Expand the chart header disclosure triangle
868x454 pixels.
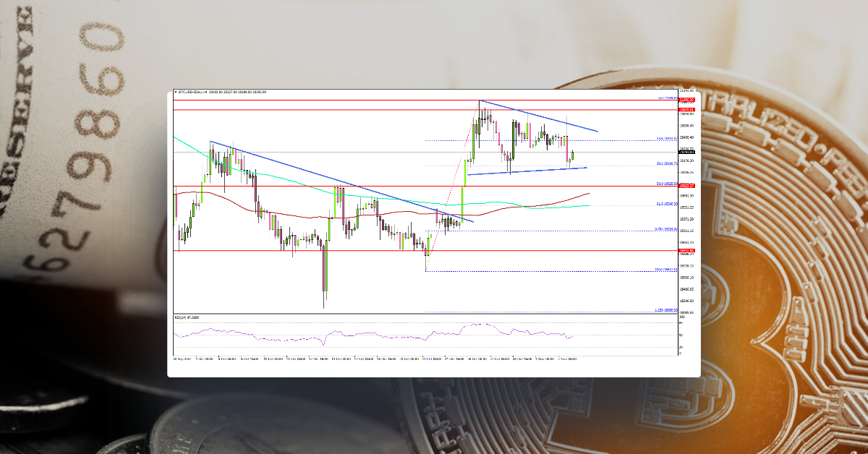click(176, 92)
